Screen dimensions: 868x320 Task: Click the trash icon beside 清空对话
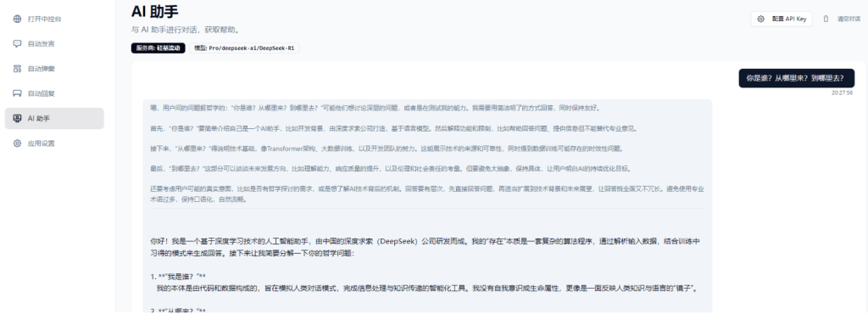click(826, 19)
